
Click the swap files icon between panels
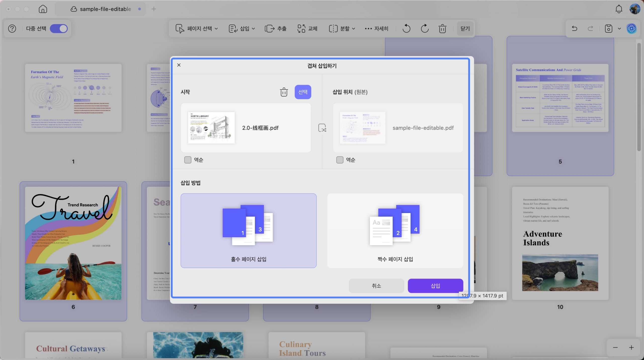(x=322, y=128)
